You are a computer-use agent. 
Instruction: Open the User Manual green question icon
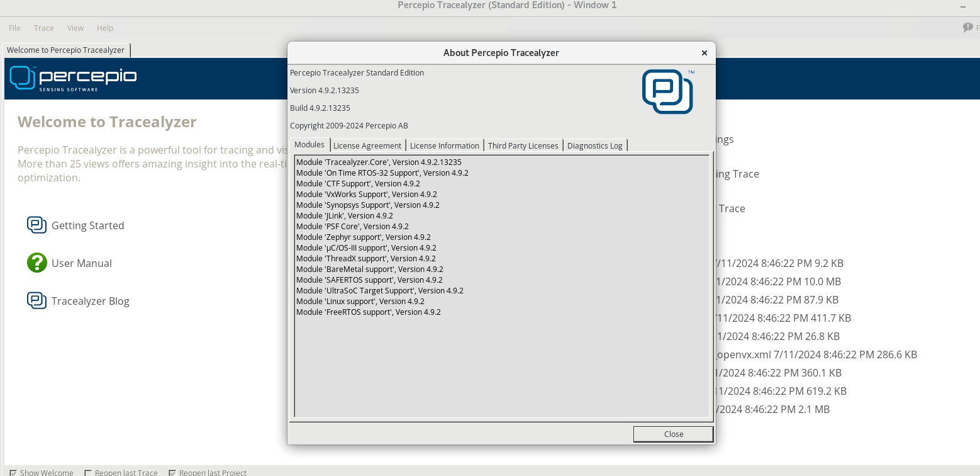click(x=36, y=263)
